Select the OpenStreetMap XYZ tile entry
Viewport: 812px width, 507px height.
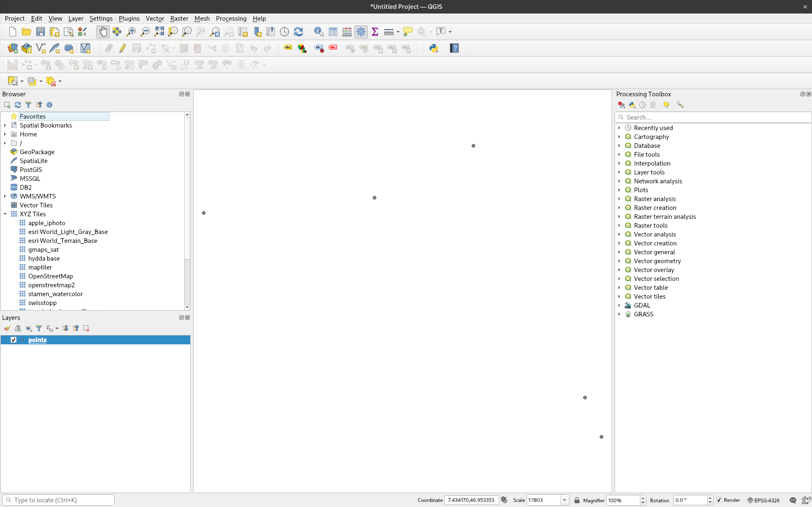50,276
